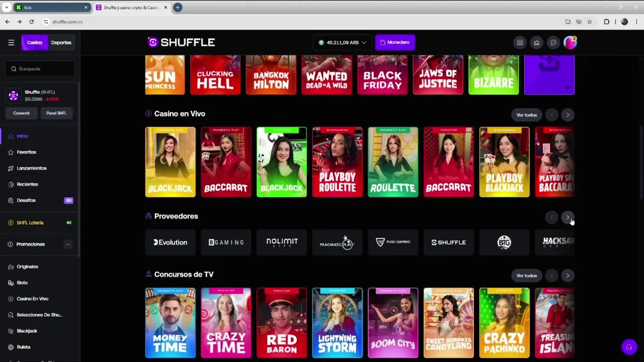Open the user profile avatar
This screenshot has width=644, height=362.
pos(570,43)
